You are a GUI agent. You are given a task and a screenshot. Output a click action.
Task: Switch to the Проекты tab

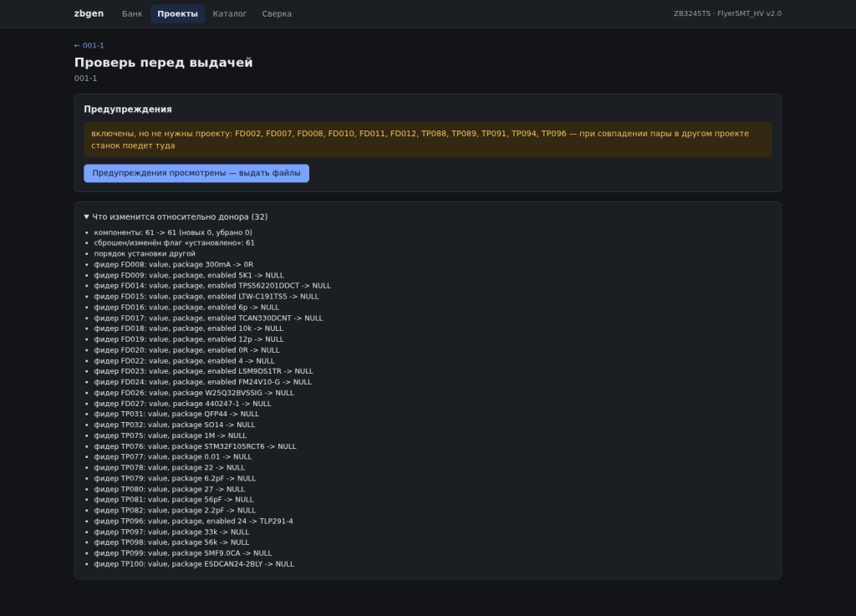coord(177,13)
